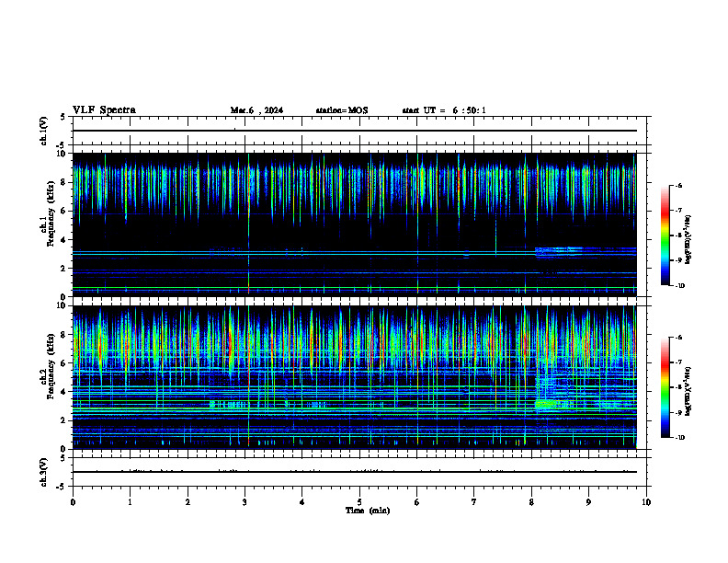Click the "5" tick on ch.1(V) axis
The height and width of the screenshot is (563, 728).
click(x=64, y=117)
